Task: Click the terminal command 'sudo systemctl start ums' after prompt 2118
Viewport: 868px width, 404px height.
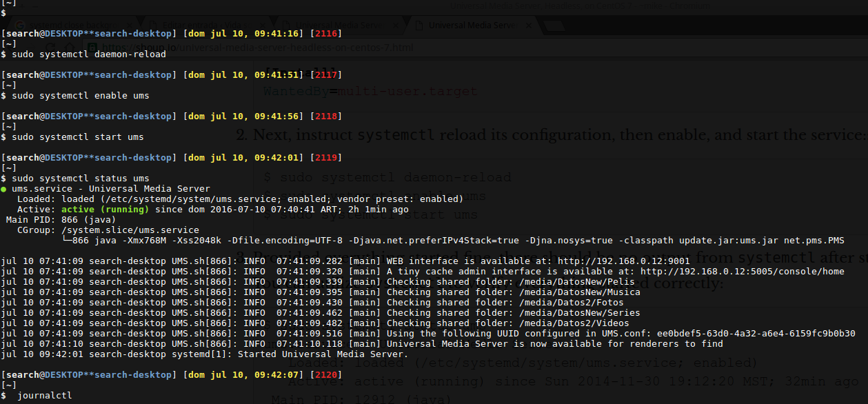Action: 78,137
